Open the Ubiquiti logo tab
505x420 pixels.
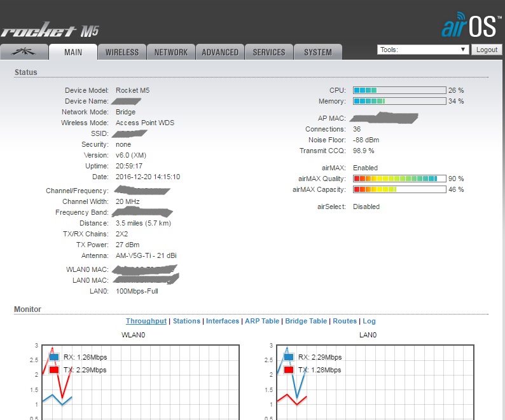click(x=24, y=52)
